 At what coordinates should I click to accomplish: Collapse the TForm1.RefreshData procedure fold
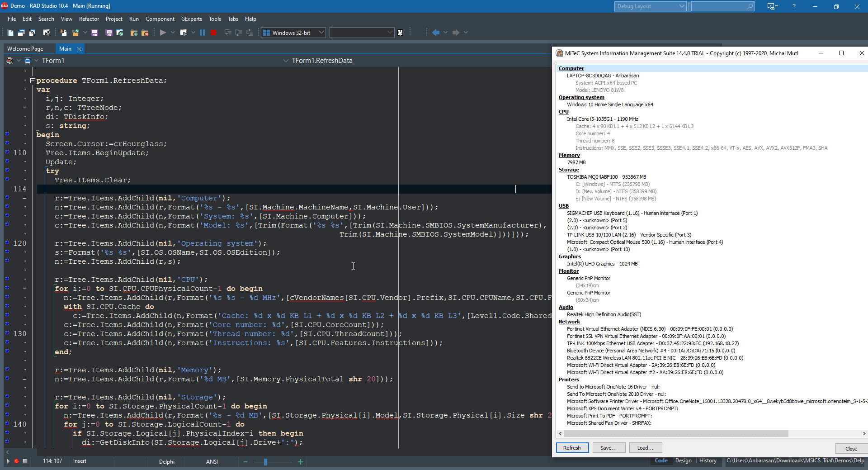click(33, 81)
